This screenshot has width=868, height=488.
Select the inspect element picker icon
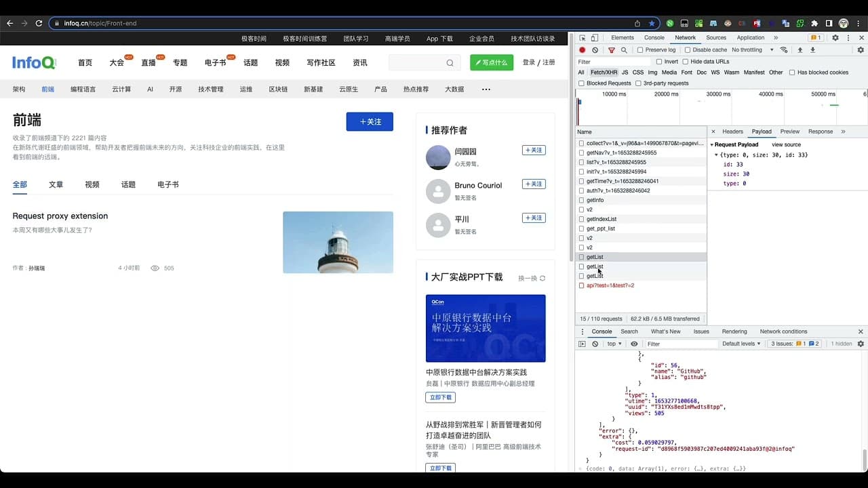(583, 38)
